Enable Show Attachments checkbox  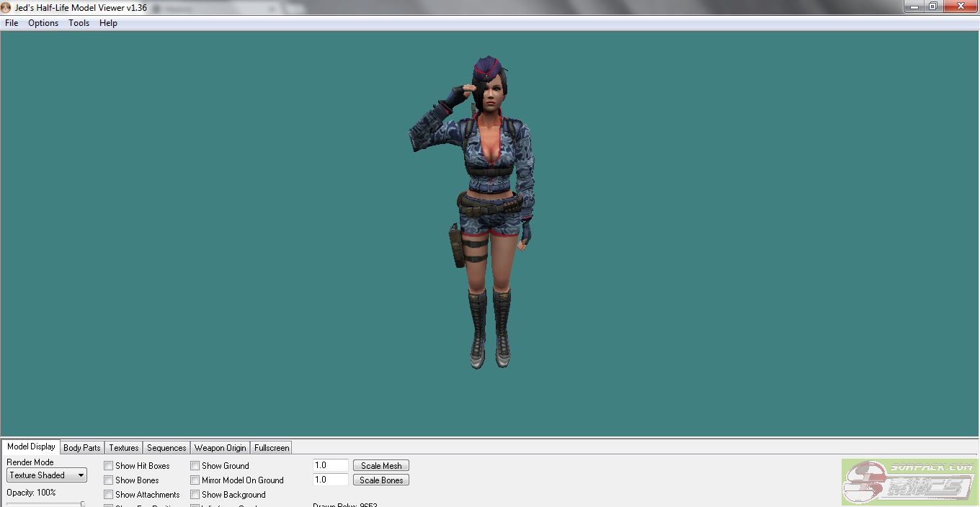[109, 495]
